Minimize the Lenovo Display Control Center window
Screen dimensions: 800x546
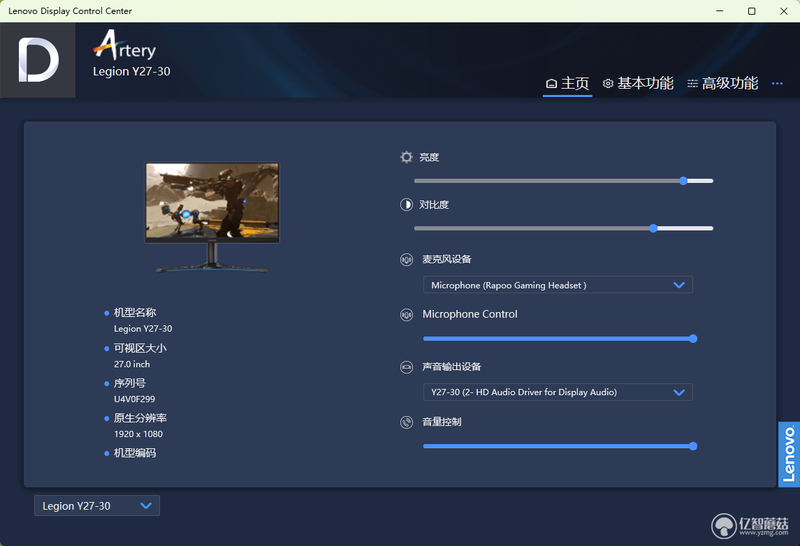719,11
